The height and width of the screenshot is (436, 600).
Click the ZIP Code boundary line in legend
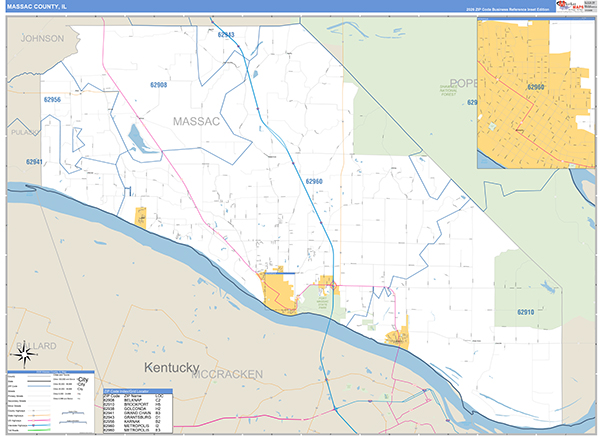click(x=39, y=386)
